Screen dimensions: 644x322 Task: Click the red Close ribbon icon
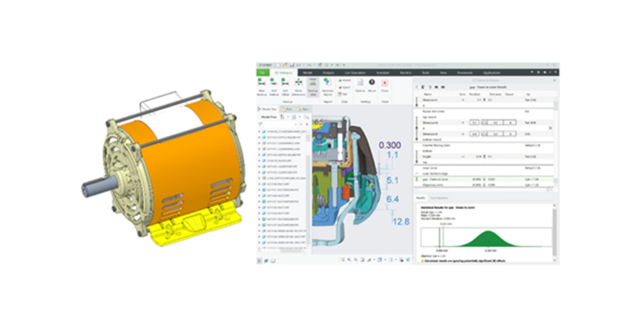pos(385,84)
